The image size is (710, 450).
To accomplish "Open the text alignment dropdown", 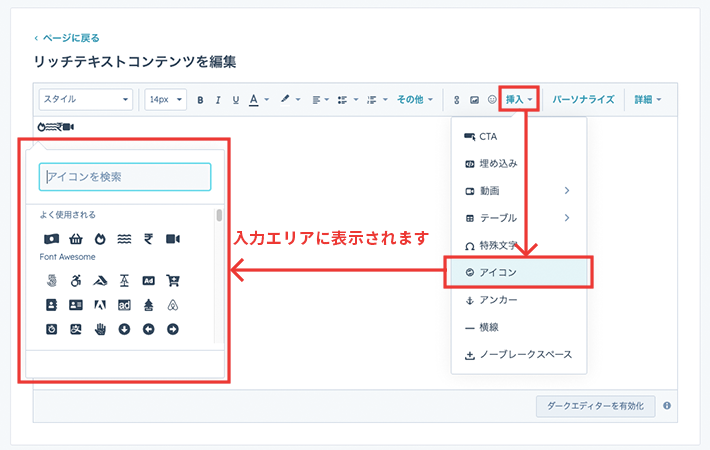I will [321, 100].
